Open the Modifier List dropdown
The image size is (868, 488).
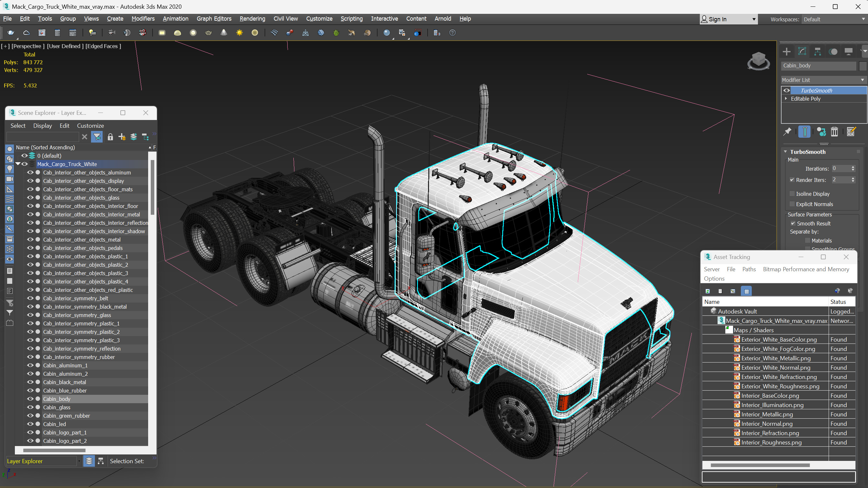[823, 80]
